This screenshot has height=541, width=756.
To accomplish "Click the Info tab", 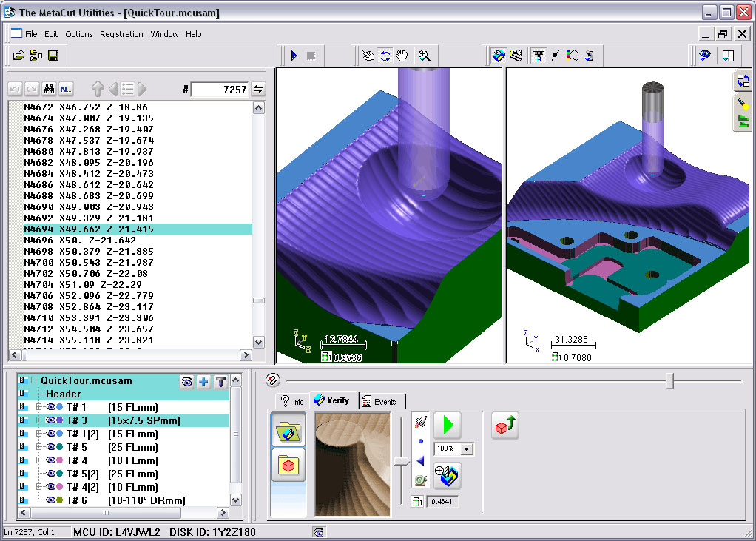I will pyautogui.click(x=292, y=401).
